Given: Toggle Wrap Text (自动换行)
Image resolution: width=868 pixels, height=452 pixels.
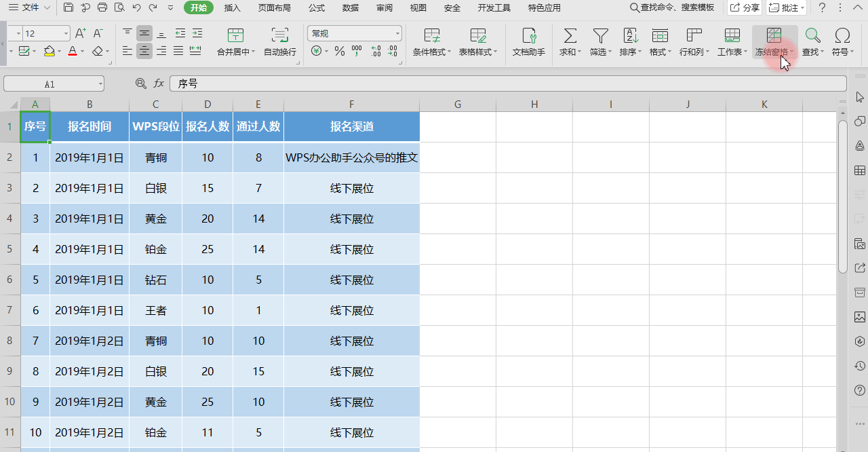Looking at the screenshot, I should [x=279, y=36].
